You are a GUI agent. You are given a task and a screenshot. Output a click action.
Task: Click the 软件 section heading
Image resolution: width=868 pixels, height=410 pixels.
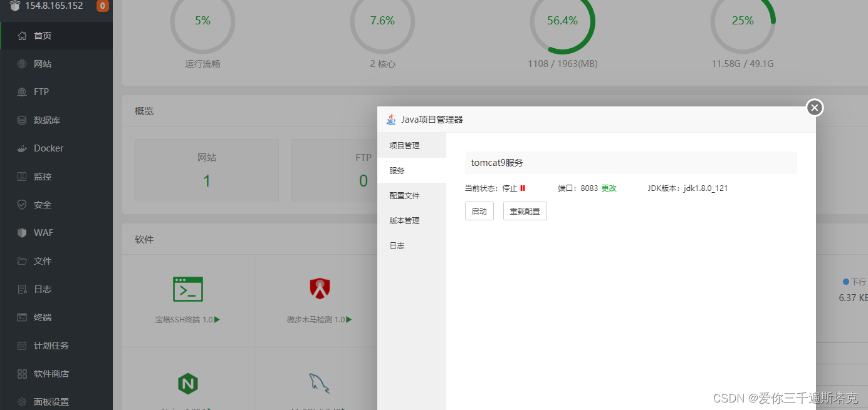(144, 239)
